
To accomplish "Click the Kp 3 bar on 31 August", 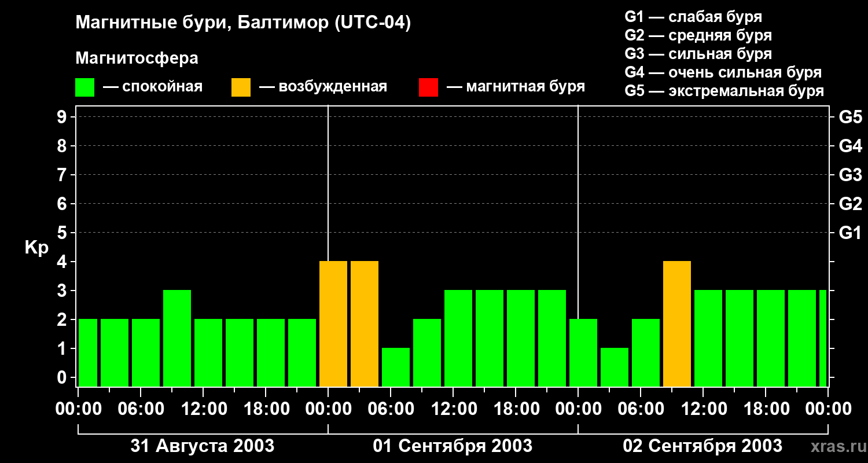I will pyautogui.click(x=177, y=338).
